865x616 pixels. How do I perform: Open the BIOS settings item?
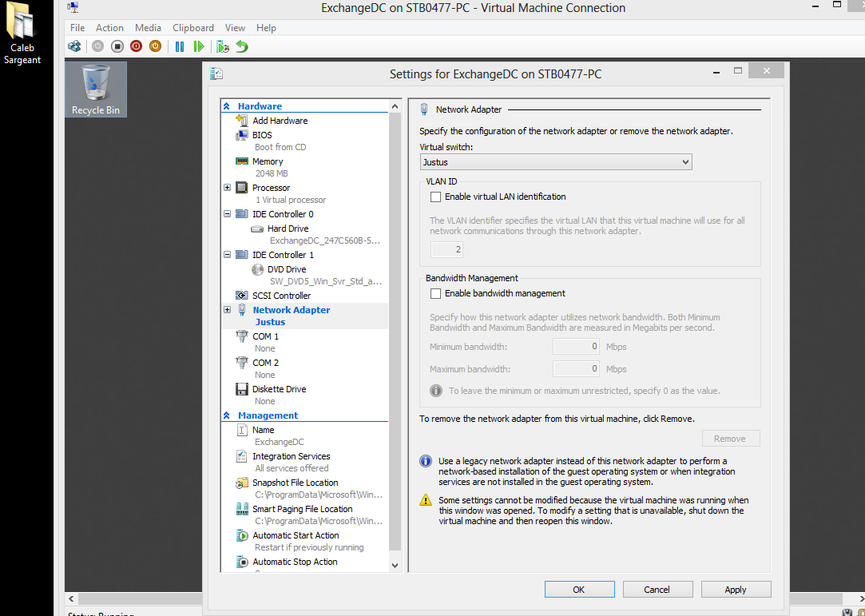(262, 135)
